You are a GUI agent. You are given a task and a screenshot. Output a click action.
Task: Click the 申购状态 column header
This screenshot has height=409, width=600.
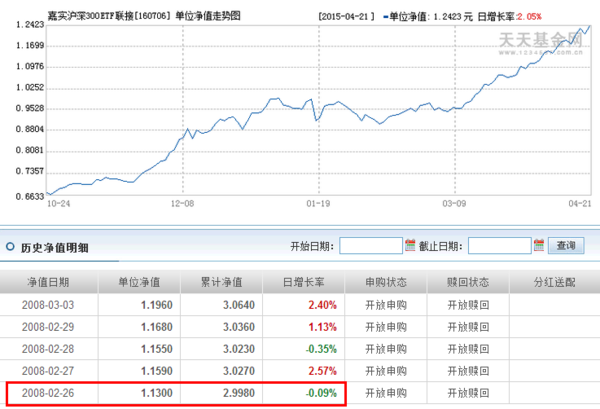384,282
